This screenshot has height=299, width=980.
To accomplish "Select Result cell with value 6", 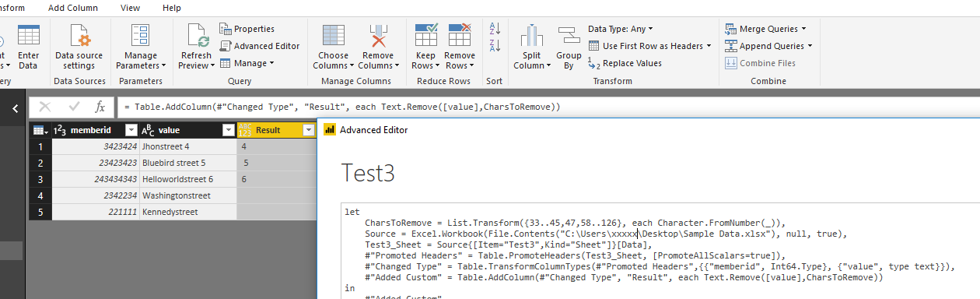I will [276, 179].
